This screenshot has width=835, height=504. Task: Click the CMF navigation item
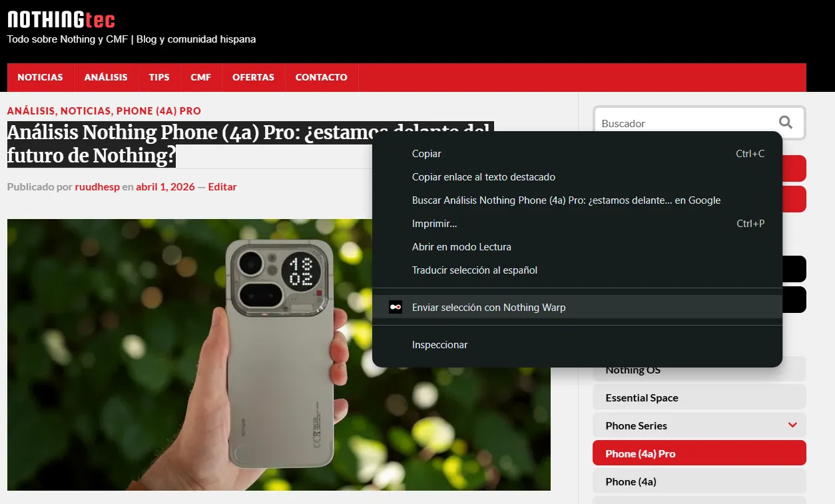pyautogui.click(x=200, y=77)
